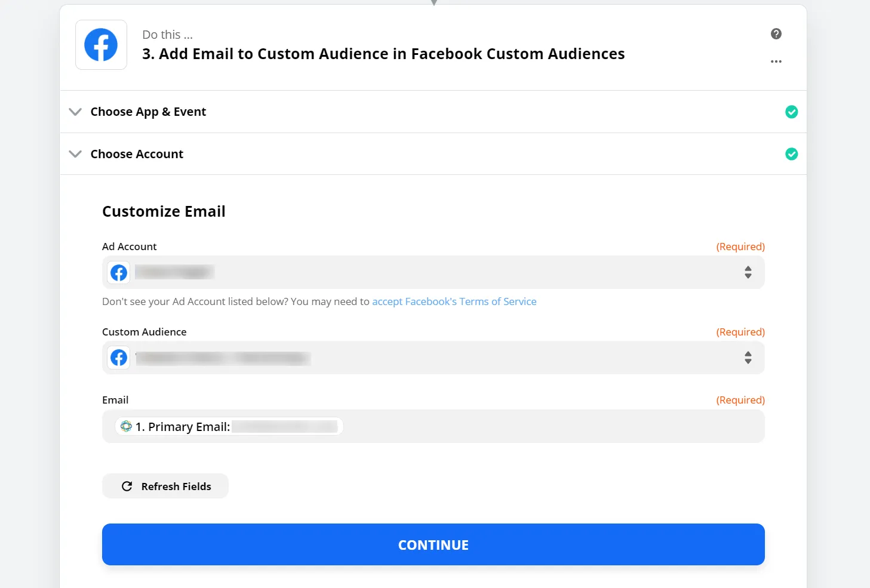Image resolution: width=870 pixels, height=588 pixels.
Task: Open the Ad Account dropdown arrows
Action: (748, 273)
